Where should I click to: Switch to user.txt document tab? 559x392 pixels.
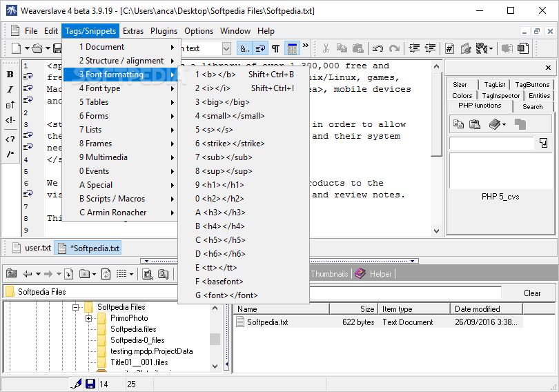click(31, 248)
